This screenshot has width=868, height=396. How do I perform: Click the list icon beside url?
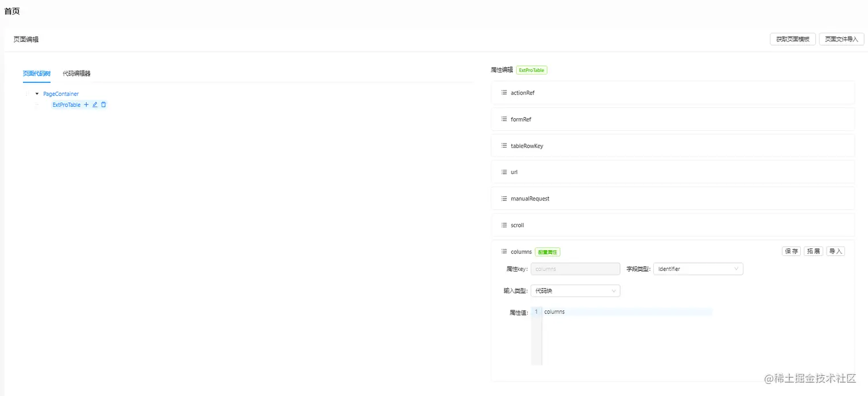point(503,172)
